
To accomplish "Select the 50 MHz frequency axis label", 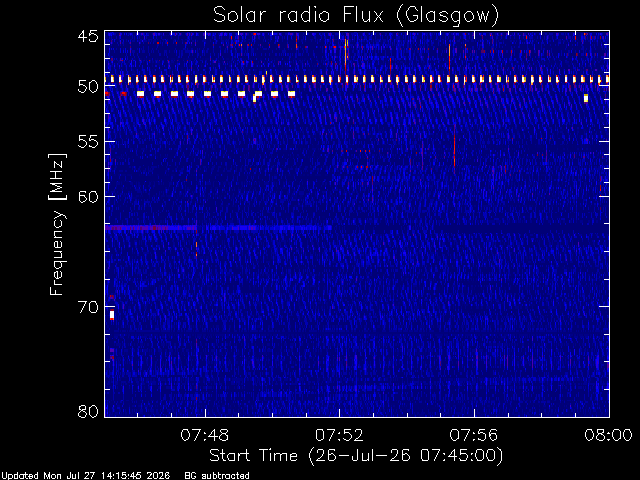I will (x=88, y=87).
